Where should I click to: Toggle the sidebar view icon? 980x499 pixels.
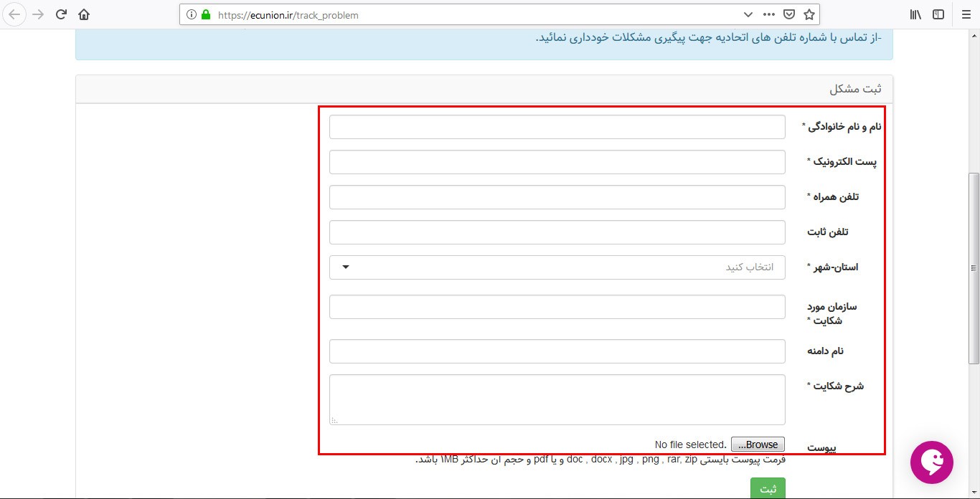938,14
